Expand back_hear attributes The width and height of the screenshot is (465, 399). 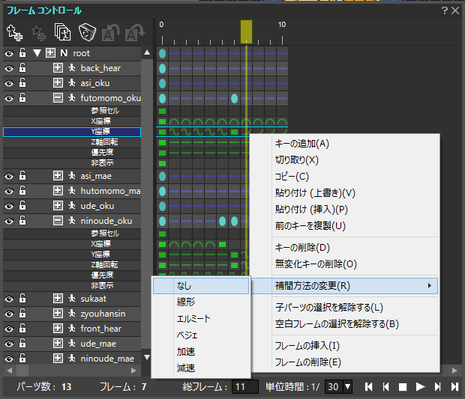coord(58,68)
